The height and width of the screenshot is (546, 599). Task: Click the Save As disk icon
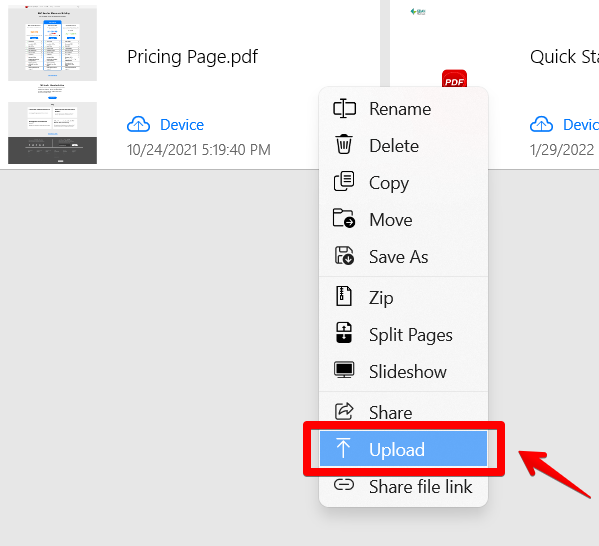[x=344, y=256]
